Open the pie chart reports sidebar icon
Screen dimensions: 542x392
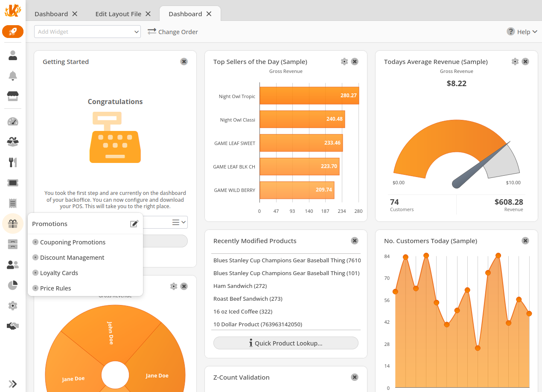click(x=13, y=285)
